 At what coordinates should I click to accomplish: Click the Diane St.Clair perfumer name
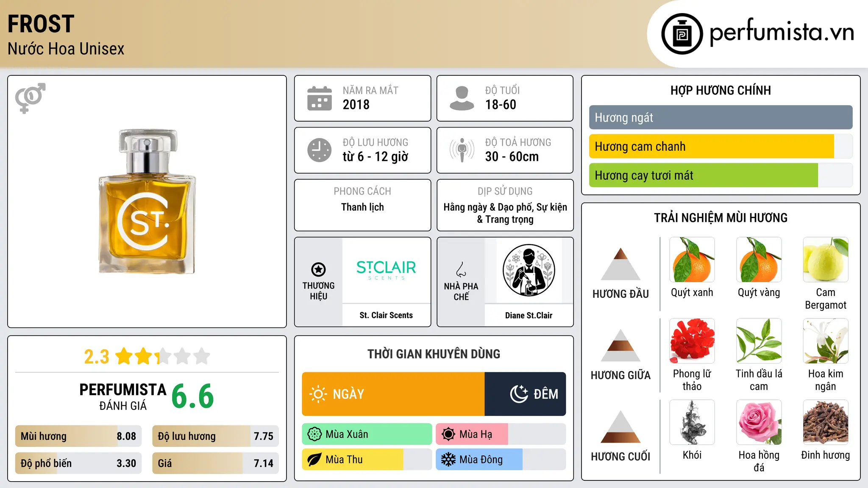click(529, 315)
